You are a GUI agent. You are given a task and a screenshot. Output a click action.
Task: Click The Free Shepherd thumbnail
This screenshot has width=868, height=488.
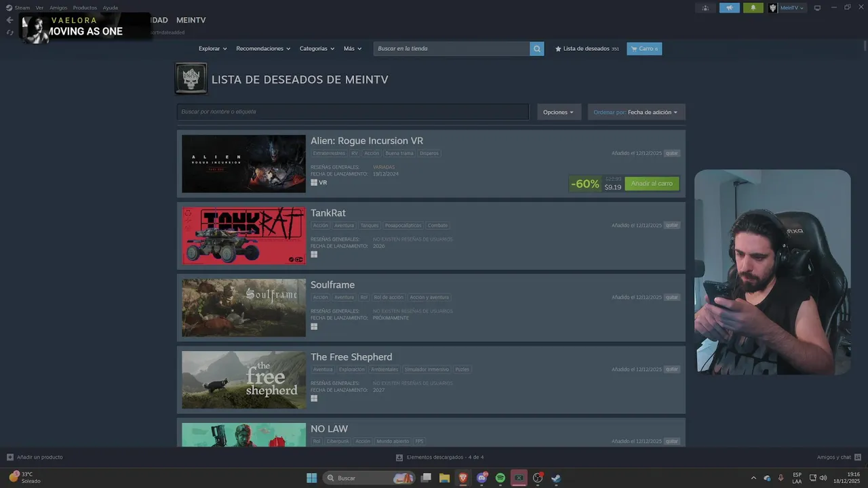pos(243,380)
